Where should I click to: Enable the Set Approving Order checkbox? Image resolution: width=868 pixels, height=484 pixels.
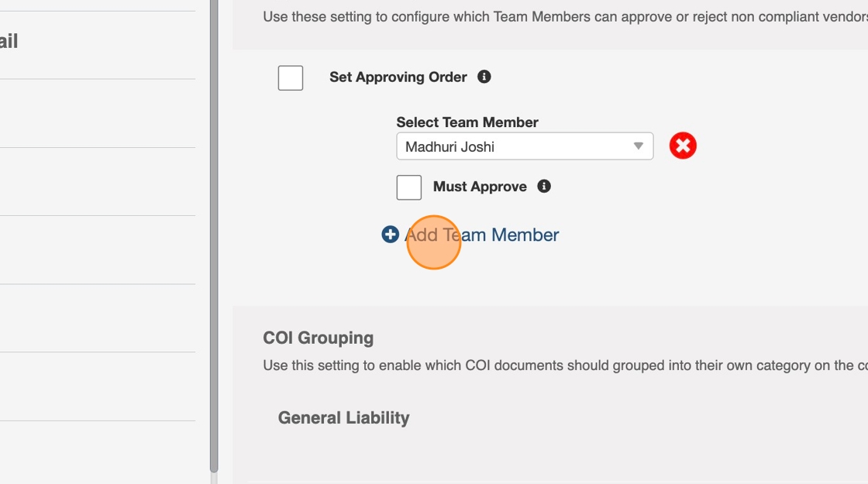pos(291,77)
